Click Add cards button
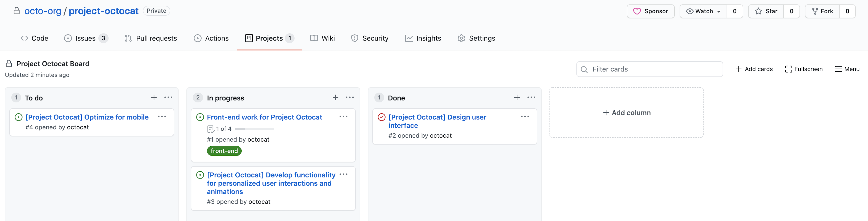This screenshot has height=221, width=868. click(x=754, y=69)
